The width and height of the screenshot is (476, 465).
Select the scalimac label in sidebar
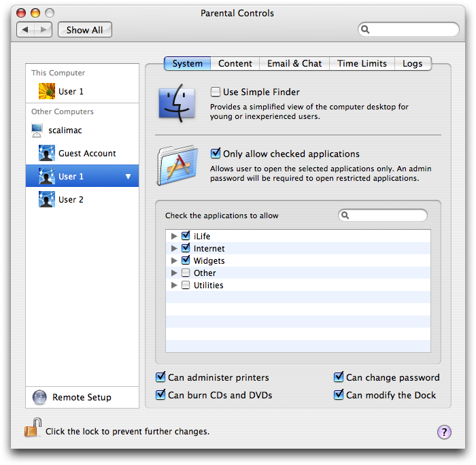(65, 131)
